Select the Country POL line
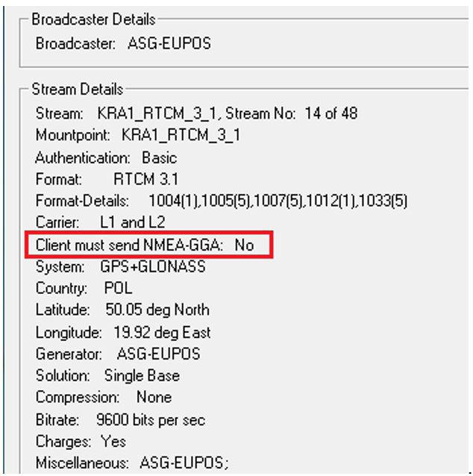 [84, 288]
